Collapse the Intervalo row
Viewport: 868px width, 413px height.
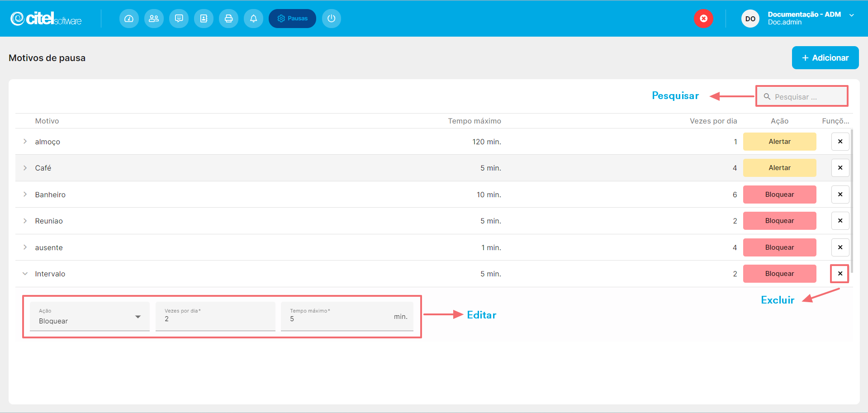click(25, 274)
